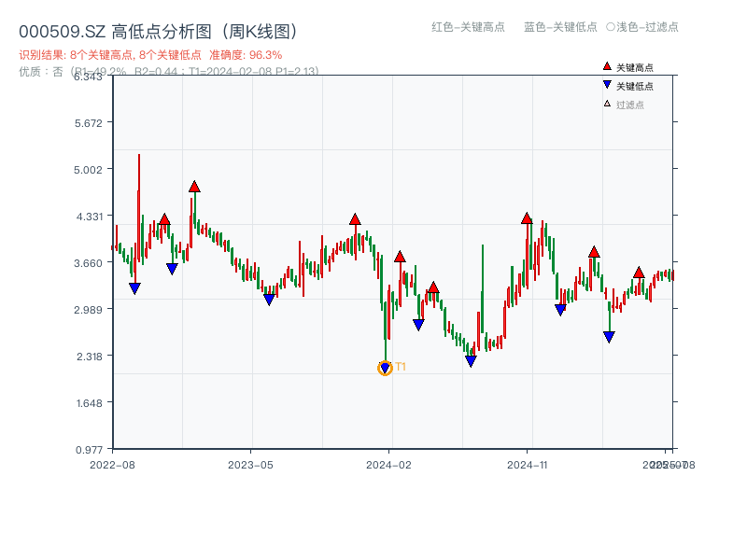Click the 0.977 y-axis label
The width and height of the screenshot is (747, 560).
(89, 450)
